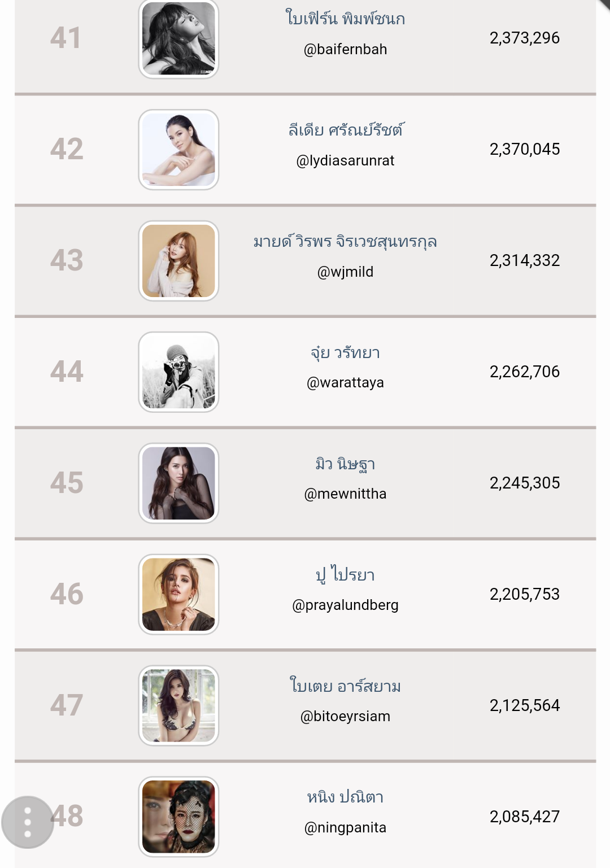Tap the @wjmild profile picture
610x868 pixels.
tap(178, 261)
